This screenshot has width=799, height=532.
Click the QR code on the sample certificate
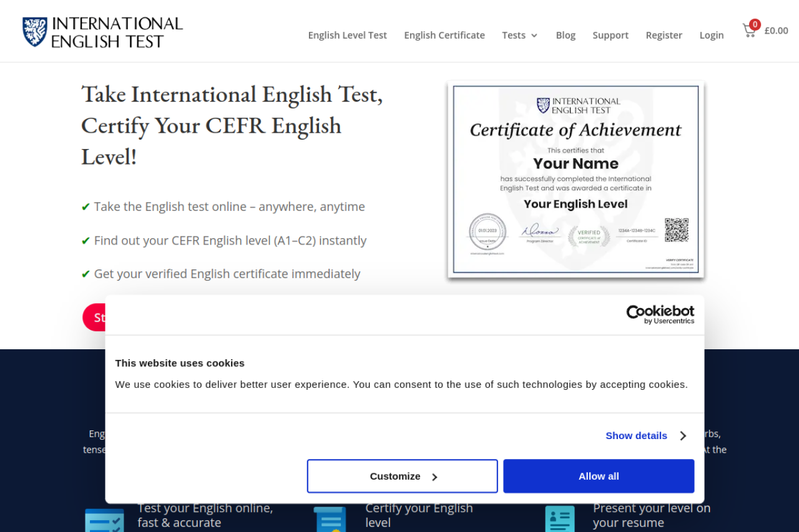coord(676,230)
